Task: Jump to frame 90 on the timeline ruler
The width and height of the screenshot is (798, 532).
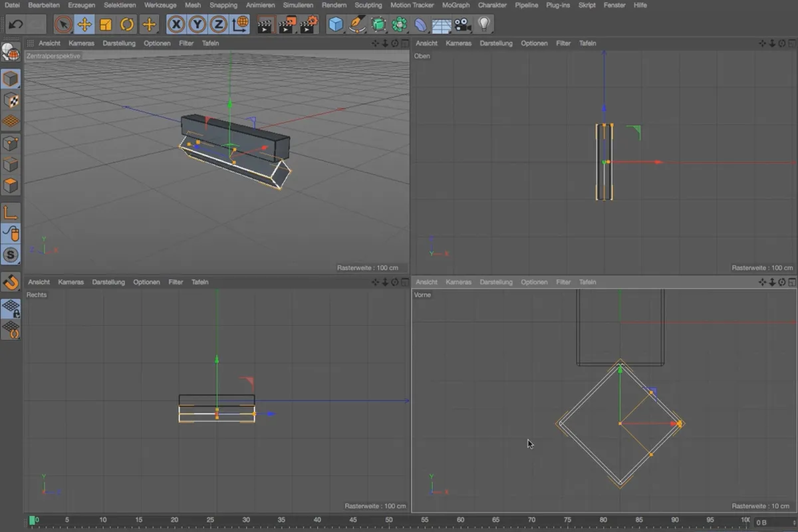Action: (675, 519)
